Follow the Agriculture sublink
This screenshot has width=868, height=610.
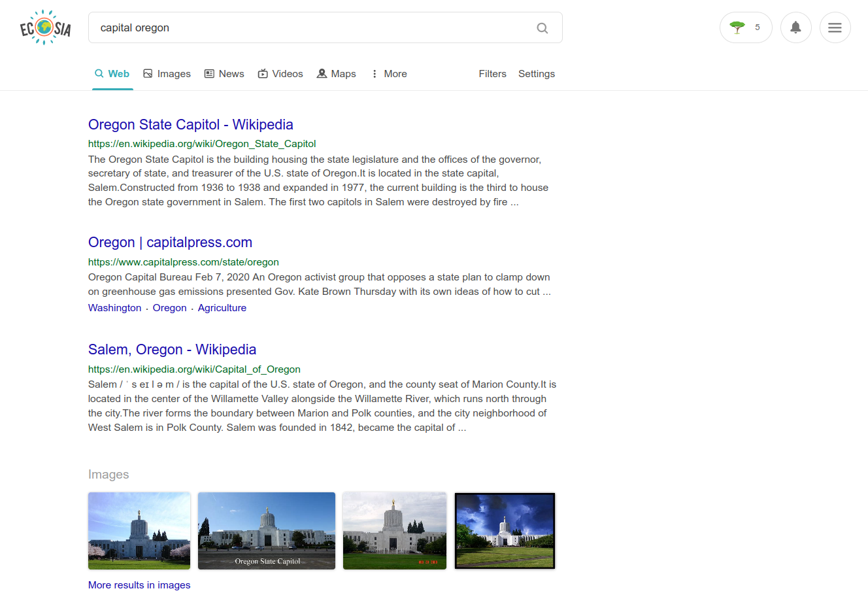click(222, 308)
